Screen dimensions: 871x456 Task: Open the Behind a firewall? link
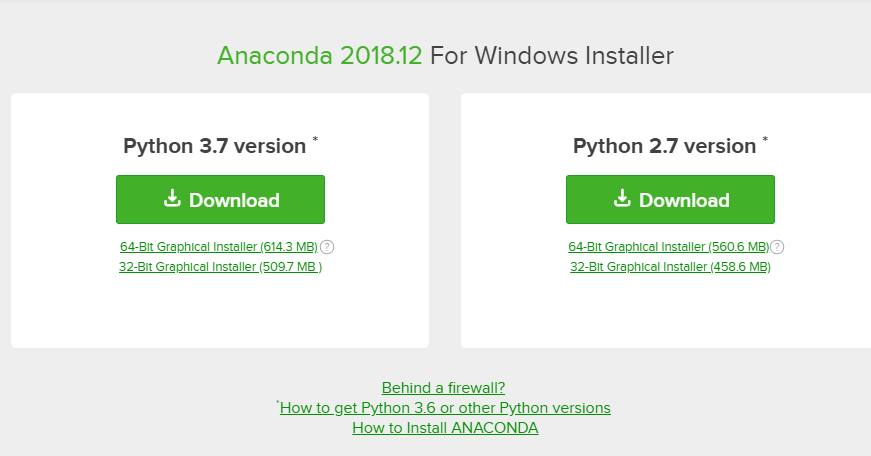pos(443,388)
